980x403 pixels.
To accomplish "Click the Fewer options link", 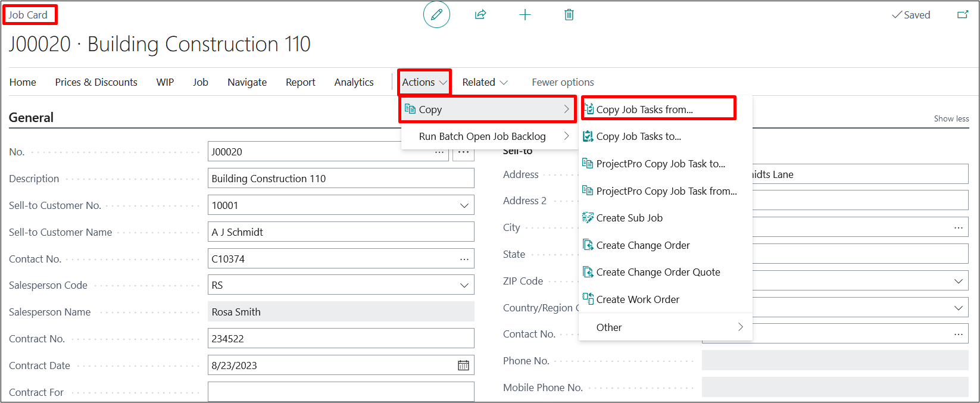I will coord(563,82).
